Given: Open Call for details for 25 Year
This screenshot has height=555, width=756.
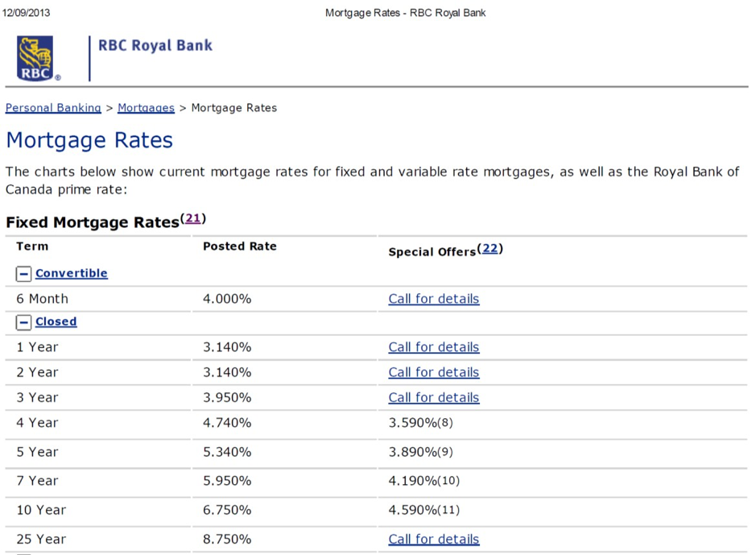Looking at the screenshot, I should tap(434, 539).
